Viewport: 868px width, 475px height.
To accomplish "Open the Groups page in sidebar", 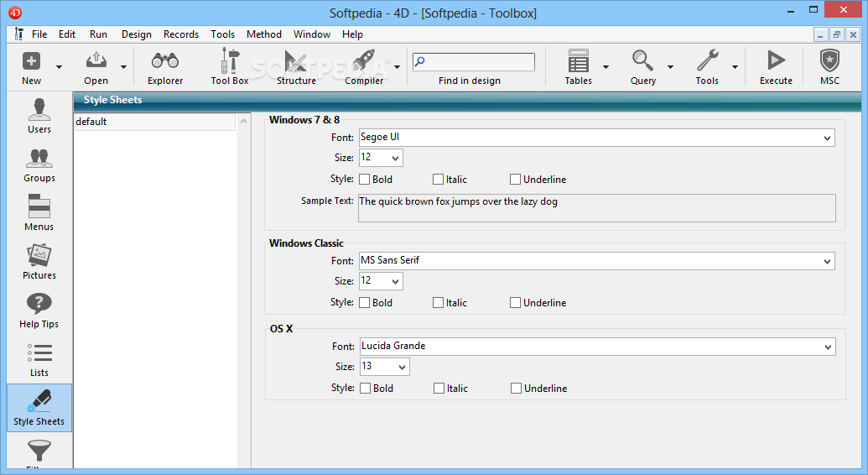I will [39, 165].
